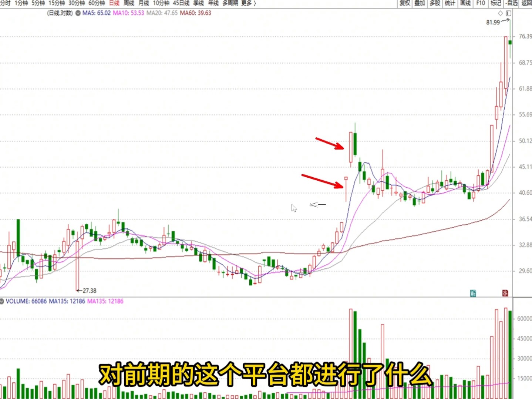Select the 30分钟 period tab
The height and width of the screenshot is (399, 532).
click(77, 3)
